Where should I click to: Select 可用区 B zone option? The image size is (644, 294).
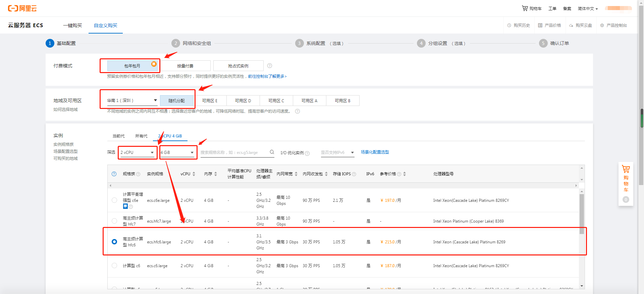[343, 101]
